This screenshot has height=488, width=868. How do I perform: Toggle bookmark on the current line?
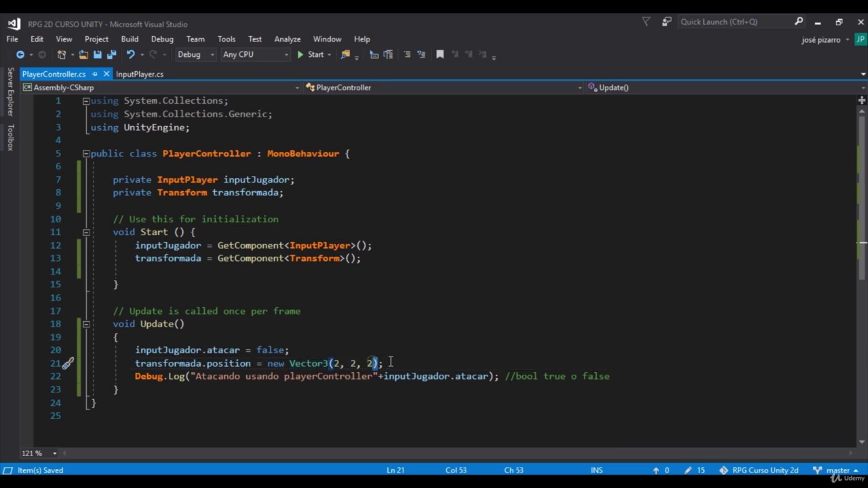439,55
